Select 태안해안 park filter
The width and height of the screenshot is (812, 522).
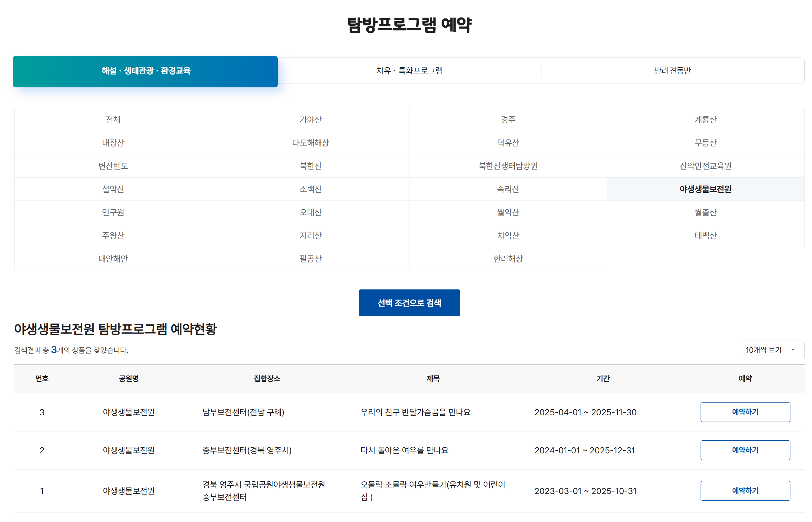(113, 259)
